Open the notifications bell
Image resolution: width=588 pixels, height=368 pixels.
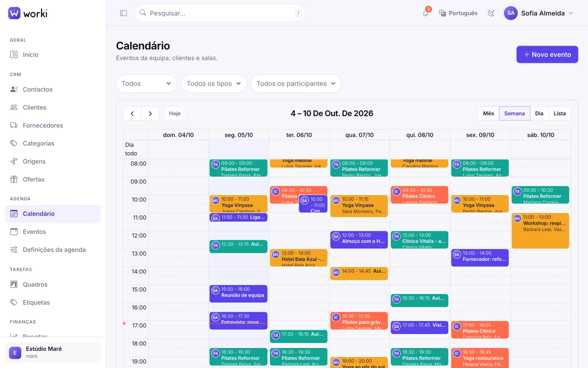point(426,13)
